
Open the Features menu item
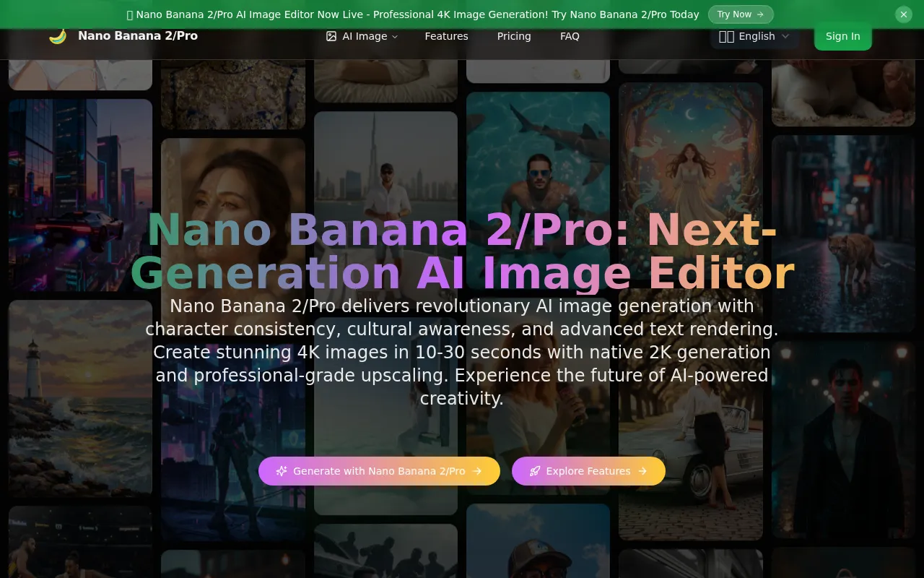(446, 36)
